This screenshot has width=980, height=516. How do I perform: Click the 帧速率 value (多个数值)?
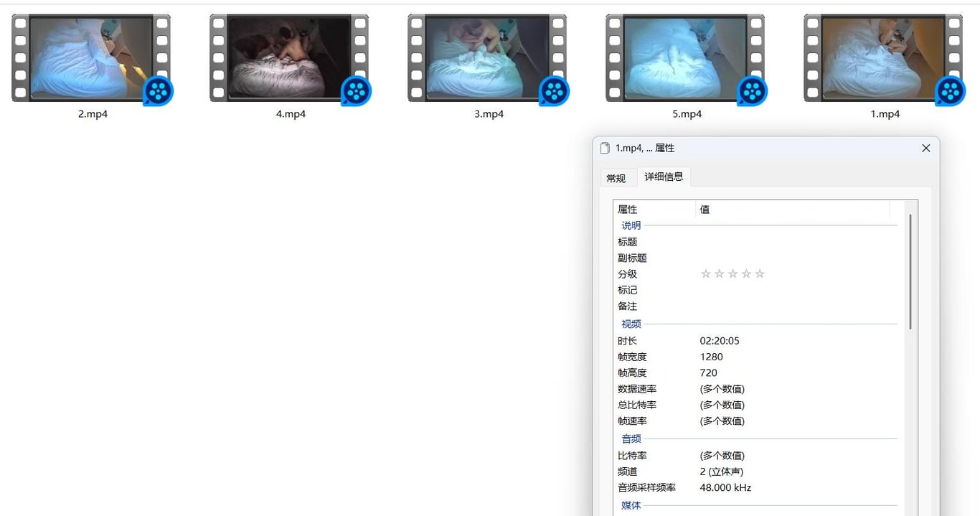click(x=722, y=421)
